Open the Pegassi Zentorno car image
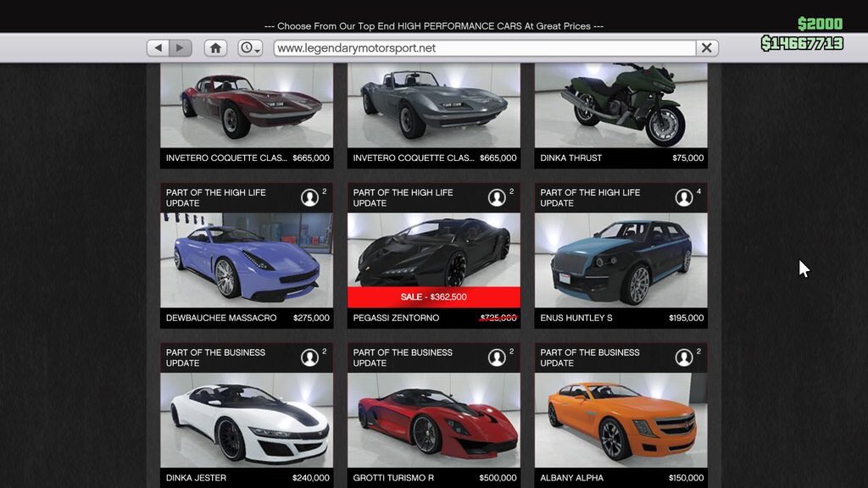This screenshot has height=488, width=868. pos(434,250)
